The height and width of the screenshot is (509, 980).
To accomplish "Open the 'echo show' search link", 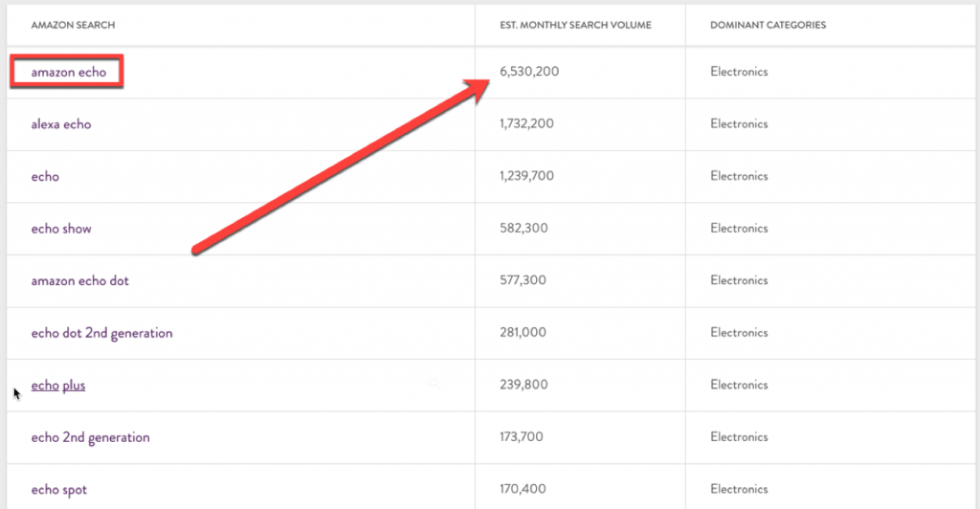I will pyautogui.click(x=61, y=229).
